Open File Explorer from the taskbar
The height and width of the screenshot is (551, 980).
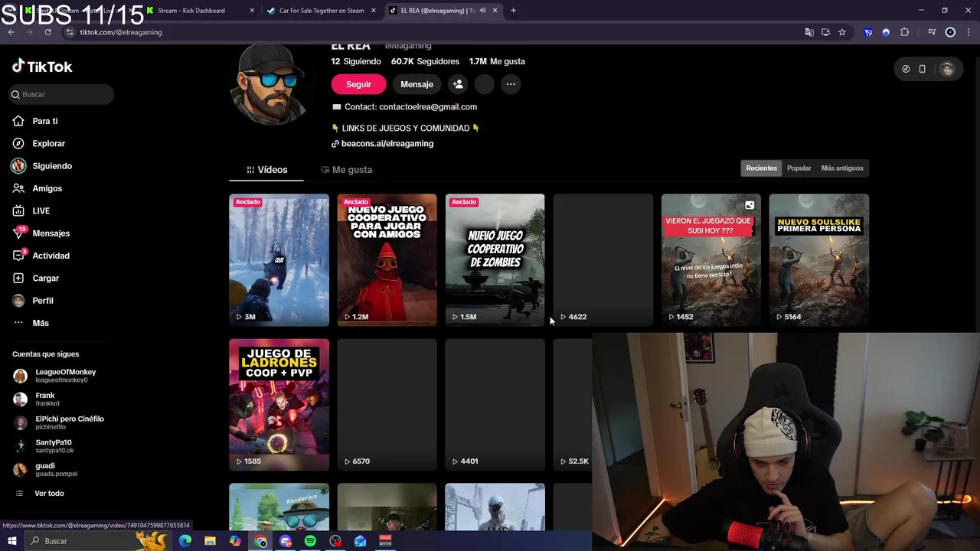pyautogui.click(x=210, y=541)
